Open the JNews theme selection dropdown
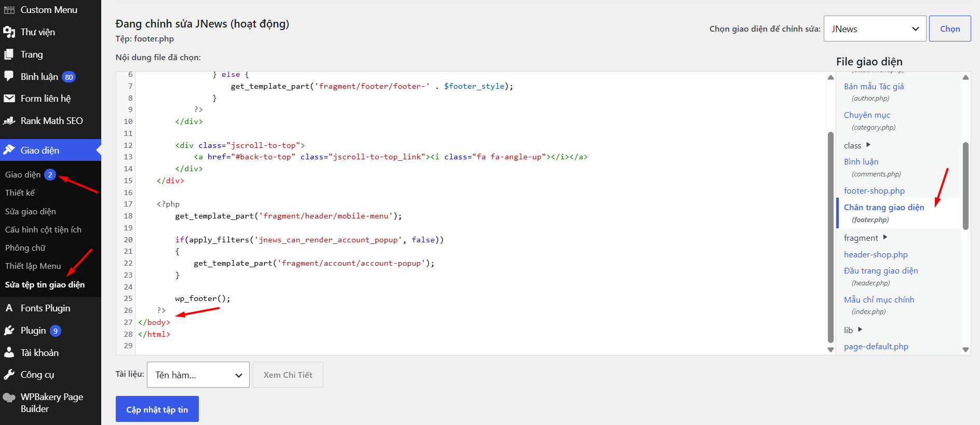The image size is (980, 425). 875,29
